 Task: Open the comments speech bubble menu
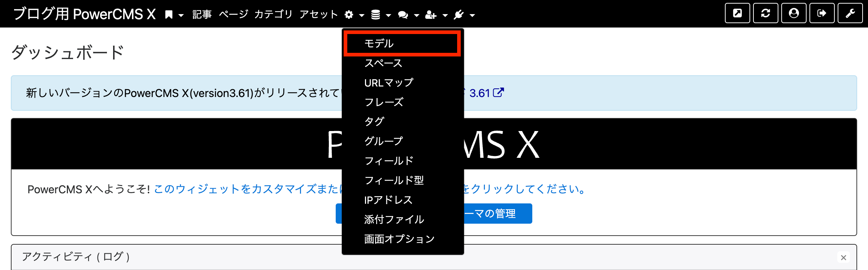coord(403,14)
